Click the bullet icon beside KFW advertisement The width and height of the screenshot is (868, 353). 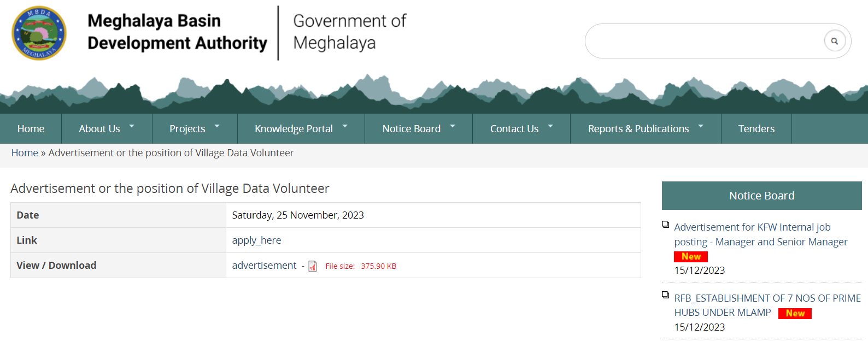[x=665, y=225]
